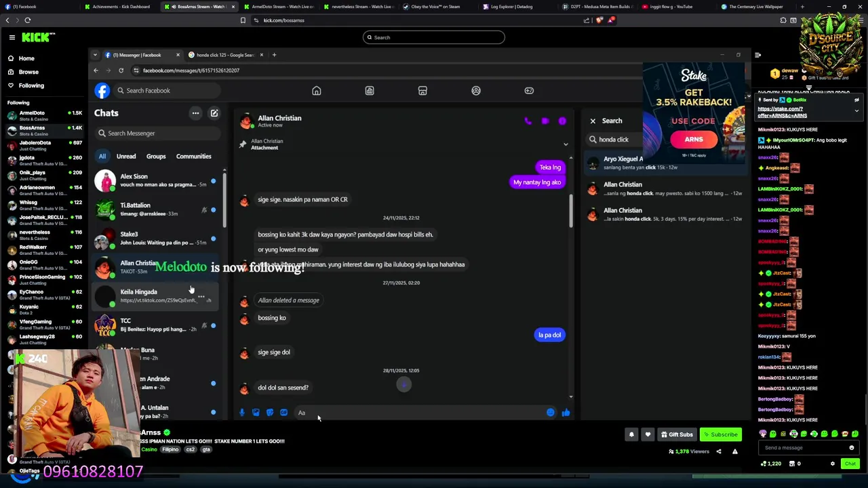This screenshot has width=868, height=488.
Task: Click the green Subscribe button
Action: point(720,434)
